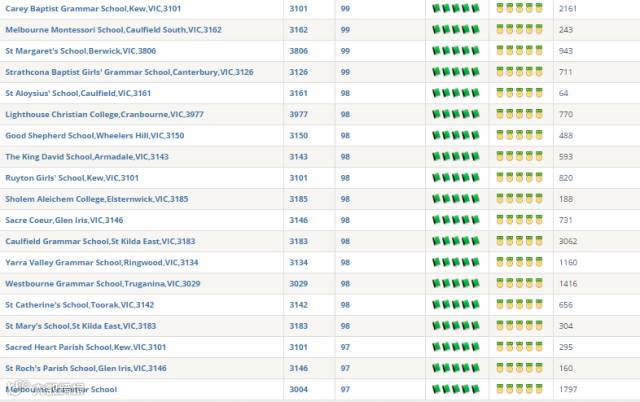
Task: Click gold medal rating for St Roch's Parish
Action: coord(519,368)
